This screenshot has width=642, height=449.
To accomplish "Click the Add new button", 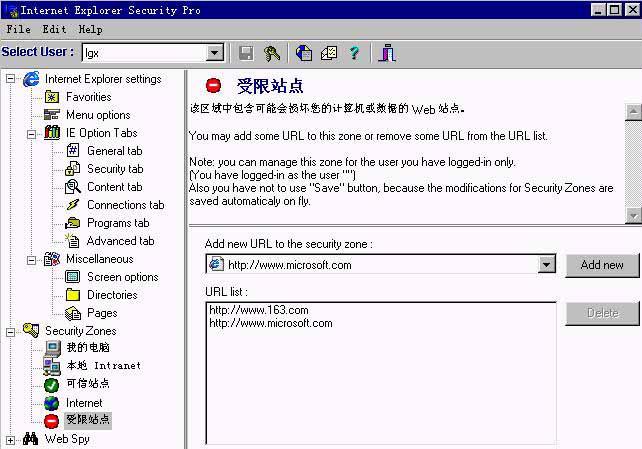I will (602, 265).
